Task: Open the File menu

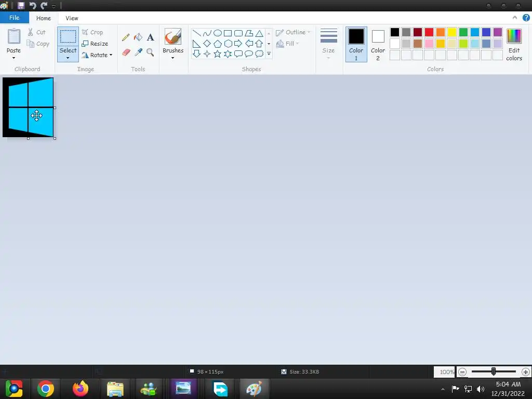Action: (14, 18)
